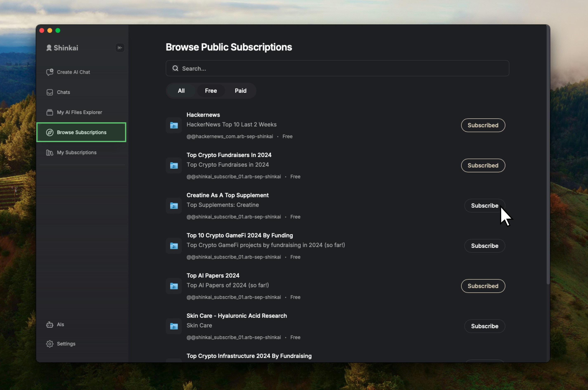The height and width of the screenshot is (390, 588).
Task: Subscribe to Creatine As A Top Supplement
Action: coord(484,206)
